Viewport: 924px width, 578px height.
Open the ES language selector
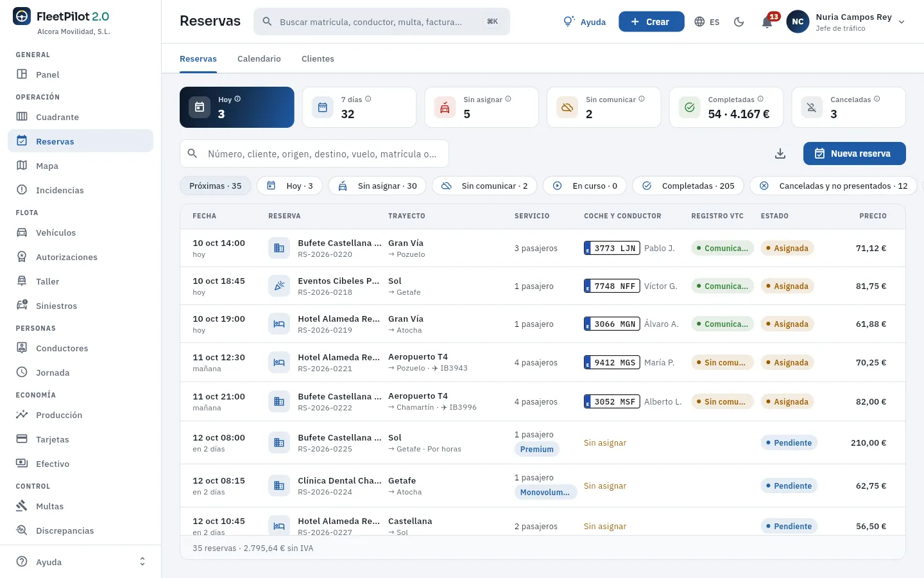707,22
